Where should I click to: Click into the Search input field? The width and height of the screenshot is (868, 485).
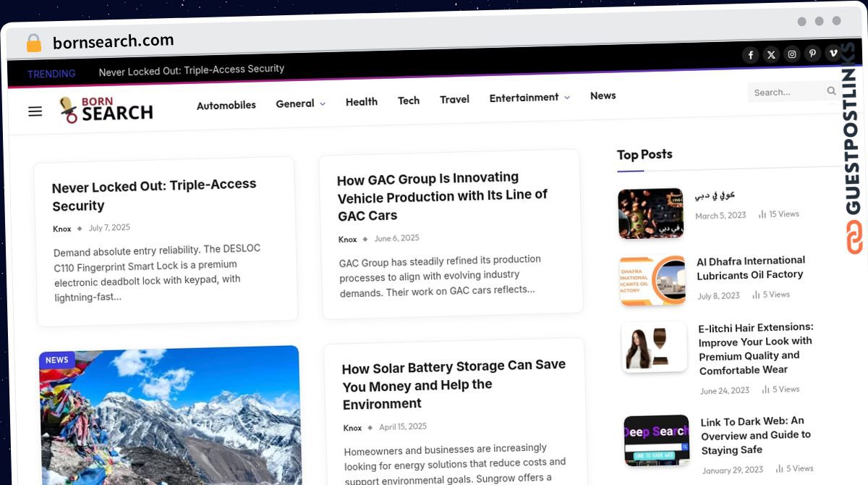[x=787, y=92]
